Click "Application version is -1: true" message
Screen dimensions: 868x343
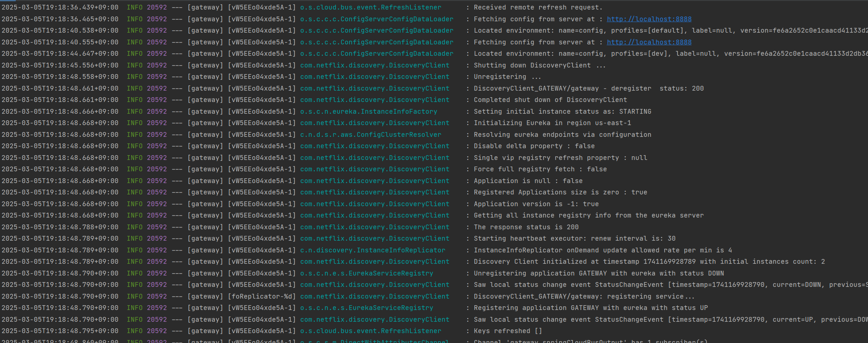tap(536, 204)
